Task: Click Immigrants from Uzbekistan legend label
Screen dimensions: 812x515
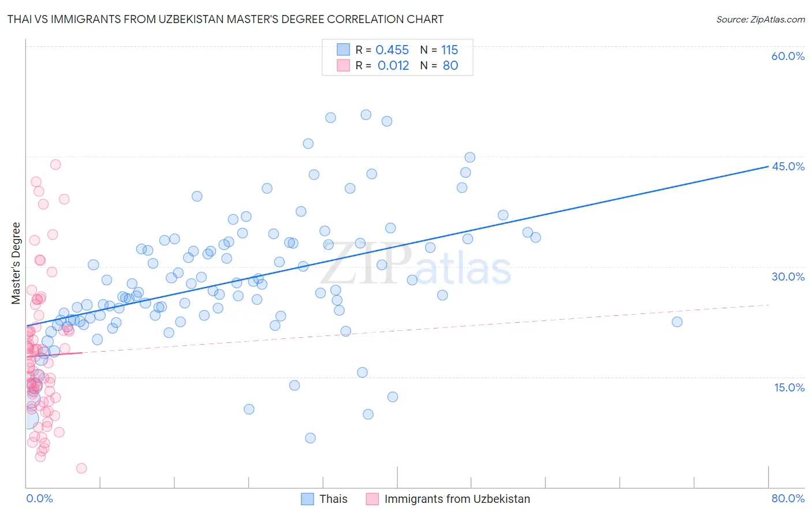Action: [457, 499]
